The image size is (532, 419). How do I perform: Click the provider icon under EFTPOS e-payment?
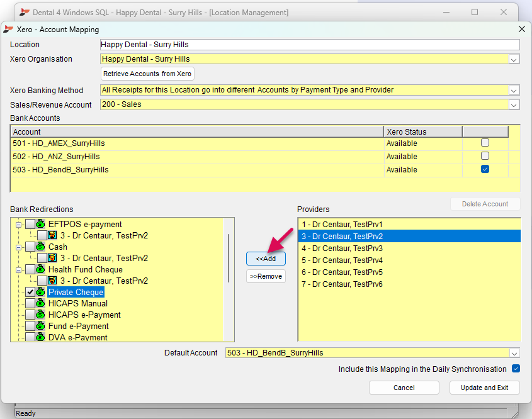(52, 235)
